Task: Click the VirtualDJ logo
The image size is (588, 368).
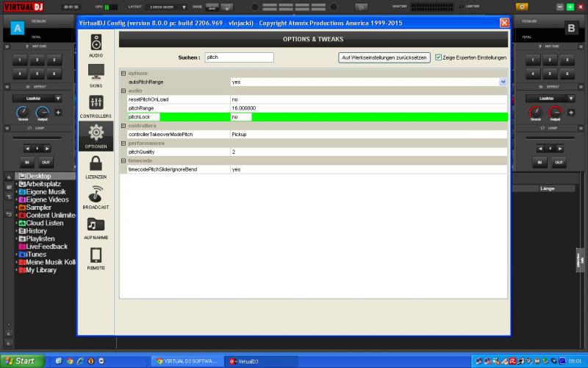Action: coord(24,7)
